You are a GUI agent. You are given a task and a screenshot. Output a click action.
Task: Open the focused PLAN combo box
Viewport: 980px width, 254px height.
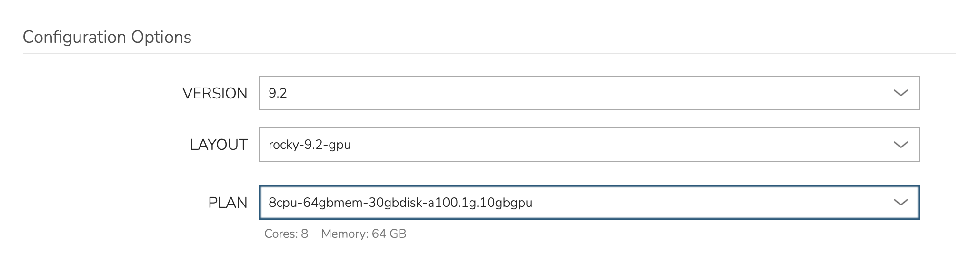[589, 203]
